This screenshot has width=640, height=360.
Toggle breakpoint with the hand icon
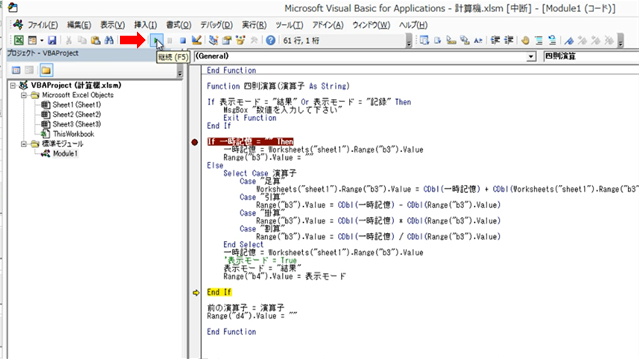(525, 40)
